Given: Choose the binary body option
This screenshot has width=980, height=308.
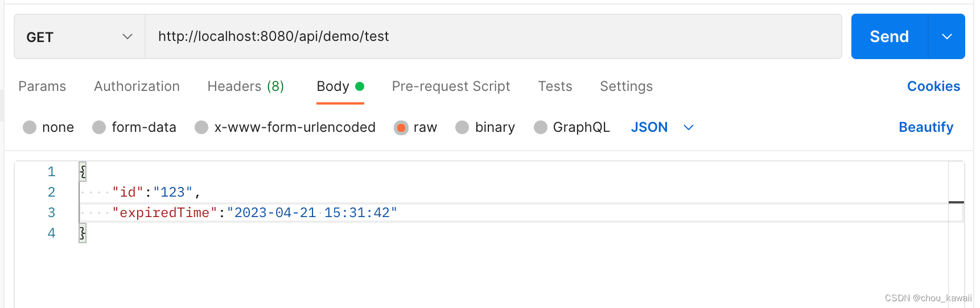Looking at the screenshot, I should coord(462,127).
